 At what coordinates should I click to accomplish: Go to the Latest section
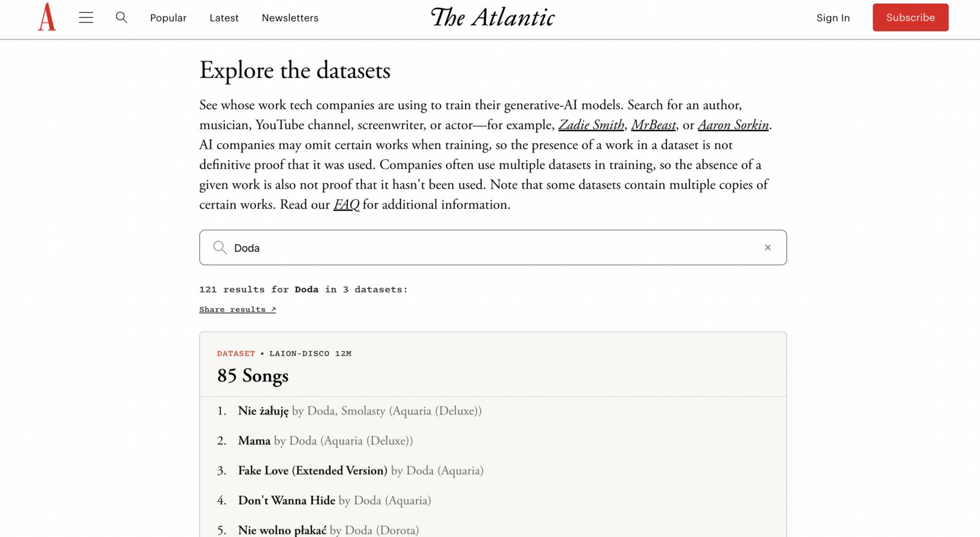point(224,18)
